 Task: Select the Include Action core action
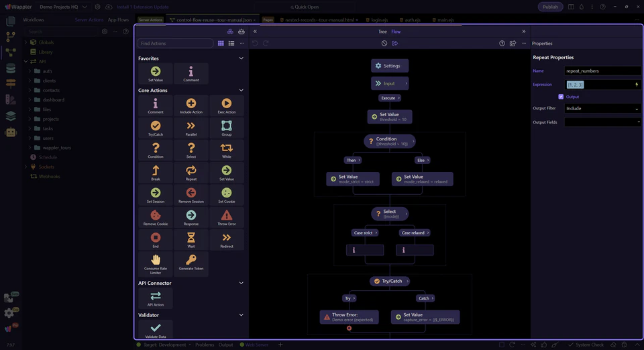(x=191, y=105)
